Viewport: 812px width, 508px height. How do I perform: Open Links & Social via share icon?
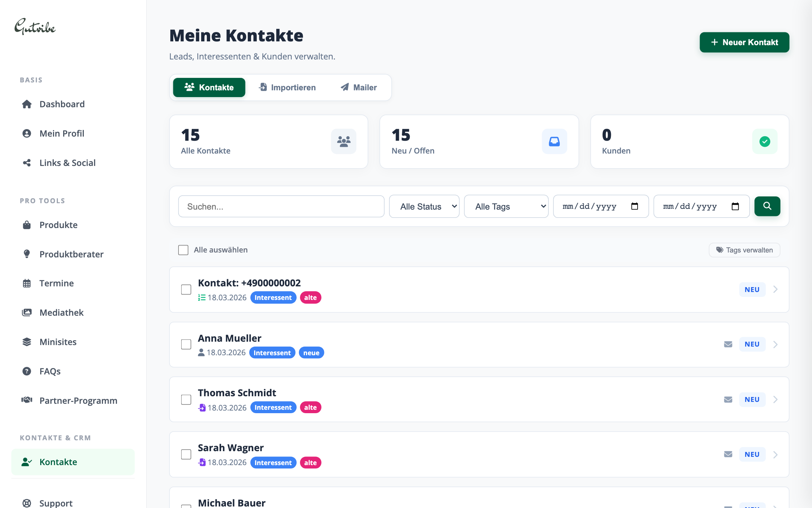pos(27,163)
